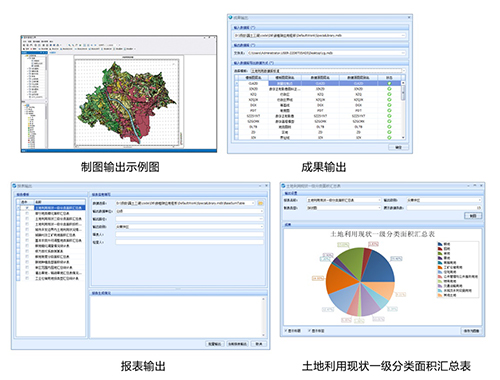
Task: Select the highlighted first report in the list
Action: point(59,208)
